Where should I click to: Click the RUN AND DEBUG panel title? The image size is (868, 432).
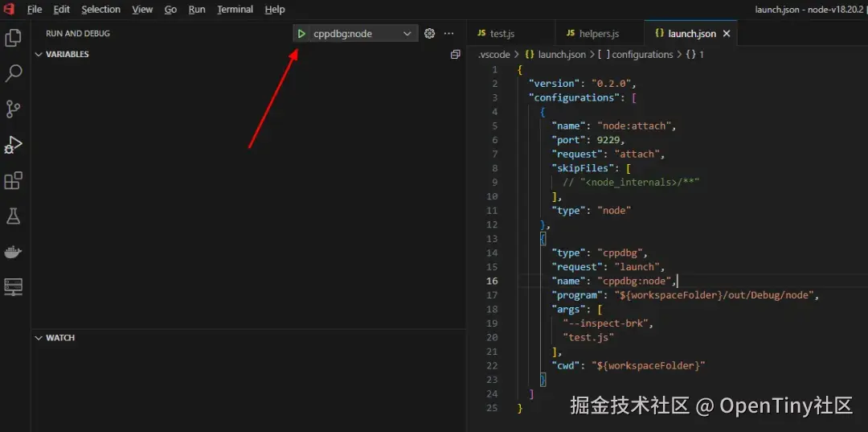click(78, 34)
